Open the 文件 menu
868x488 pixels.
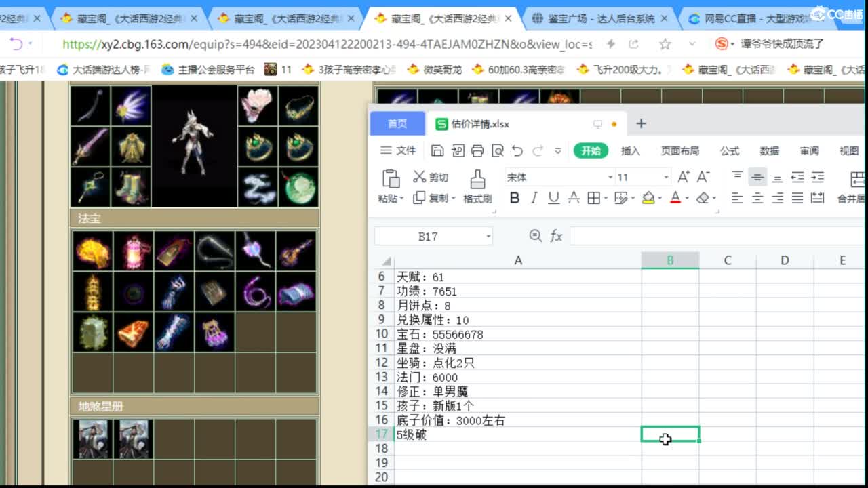(398, 150)
